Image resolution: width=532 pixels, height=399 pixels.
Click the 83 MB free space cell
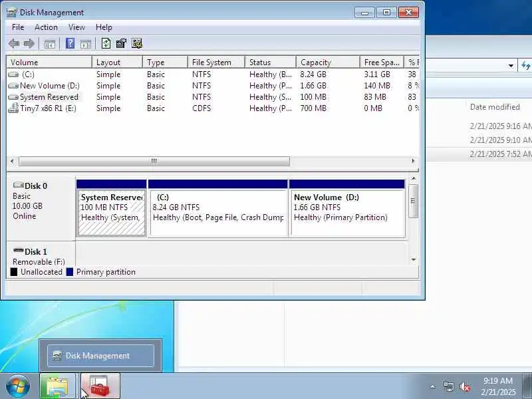pyautogui.click(x=375, y=97)
